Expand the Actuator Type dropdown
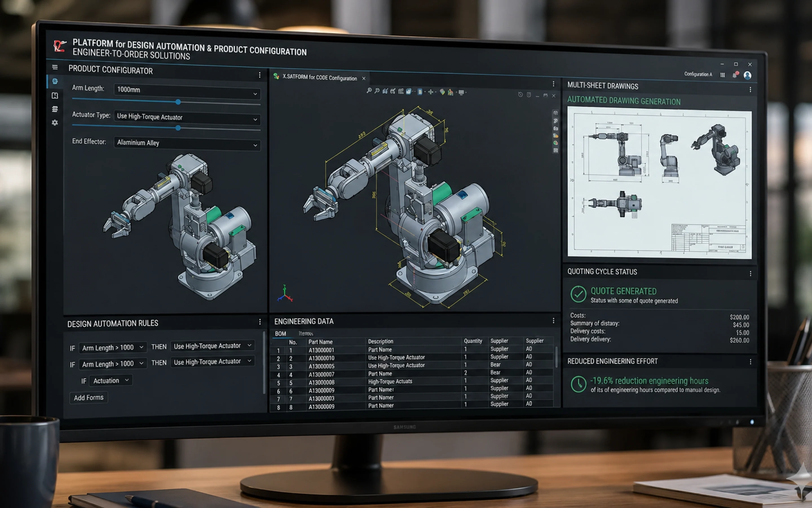The height and width of the screenshot is (508, 812). click(187, 118)
